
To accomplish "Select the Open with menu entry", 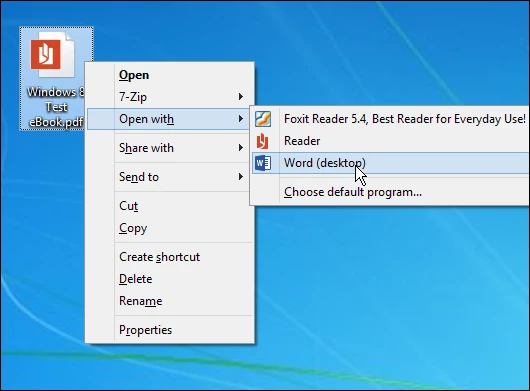I will (x=169, y=119).
